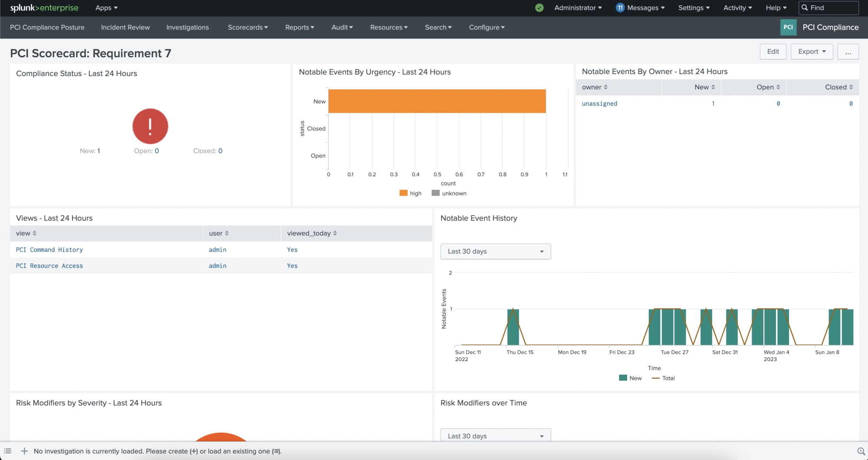Expand the Search menu
Screen dimensions: 868x460
click(438, 27)
